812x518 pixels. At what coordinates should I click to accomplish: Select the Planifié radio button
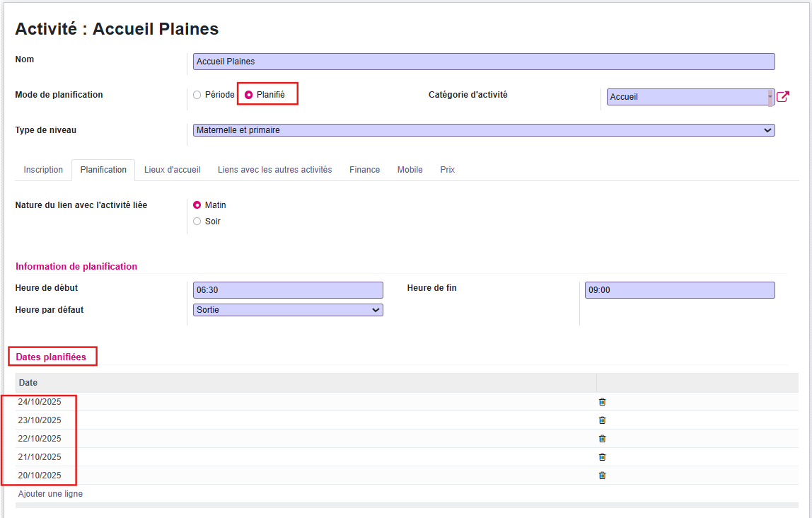(249, 95)
